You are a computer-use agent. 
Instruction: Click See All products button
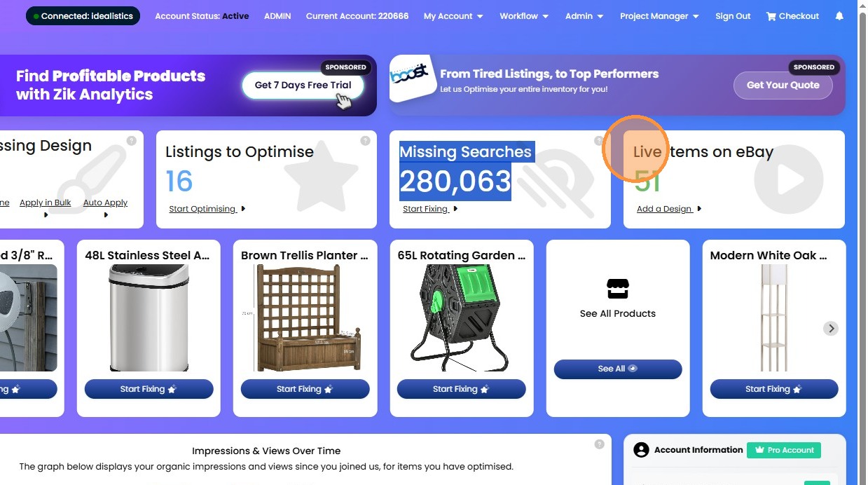[618, 369]
